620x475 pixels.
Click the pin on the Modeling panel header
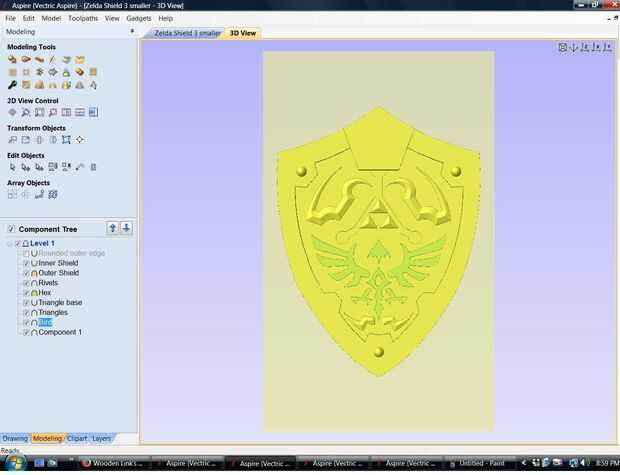[x=132, y=31]
